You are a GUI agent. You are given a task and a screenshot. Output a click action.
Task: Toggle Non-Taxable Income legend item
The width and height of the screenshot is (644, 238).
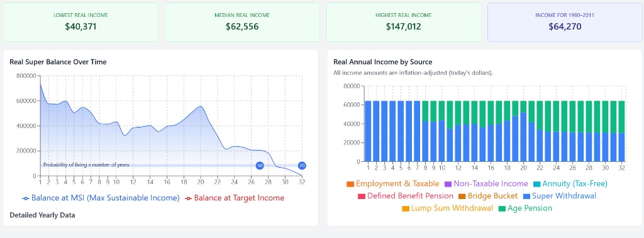[486, 184]
